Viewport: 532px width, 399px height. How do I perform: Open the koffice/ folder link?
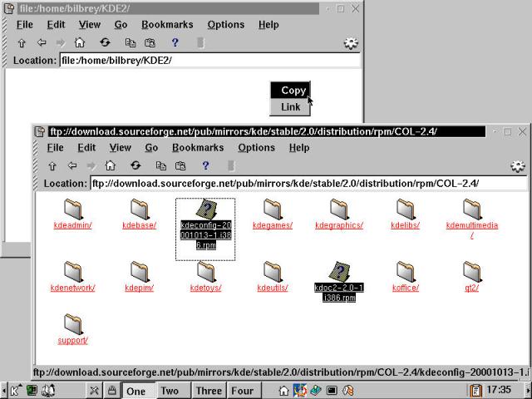[x=406, y=288]
